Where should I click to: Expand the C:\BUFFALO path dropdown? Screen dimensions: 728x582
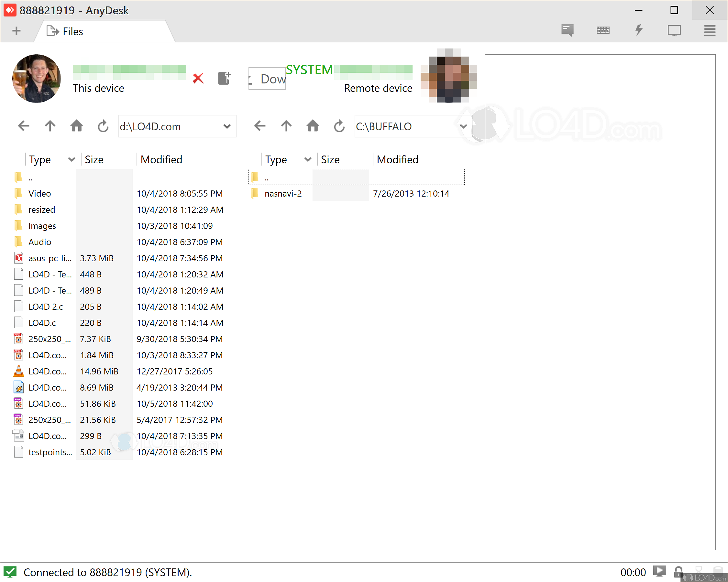tap(463, 126)
